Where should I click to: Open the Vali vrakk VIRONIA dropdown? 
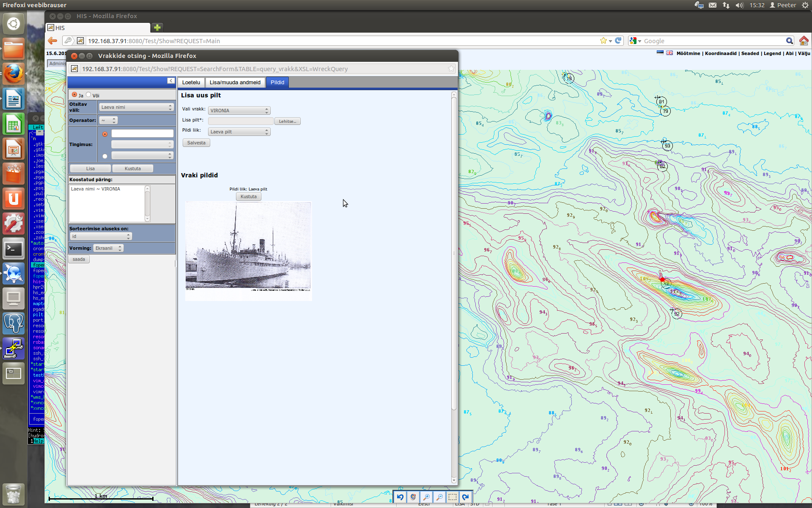coord(239,110)
